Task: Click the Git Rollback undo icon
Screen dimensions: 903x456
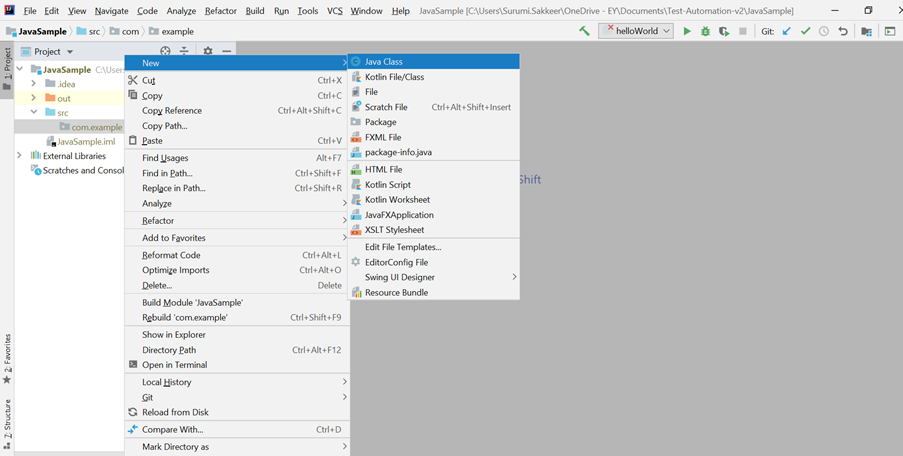Action: [x=843, y=31]
